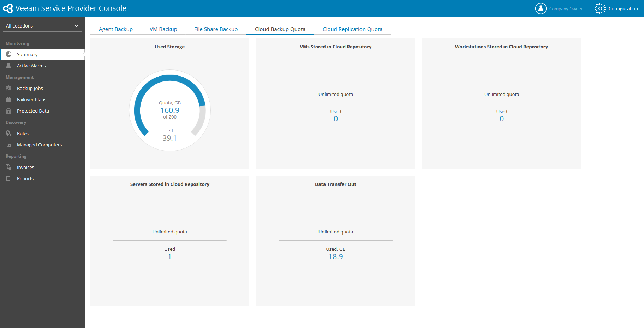The height and width of the screenshot is (328, 644).
Task: Switch to the VM Backup tab
Action: pyautogui.click(x=163, y=29)
